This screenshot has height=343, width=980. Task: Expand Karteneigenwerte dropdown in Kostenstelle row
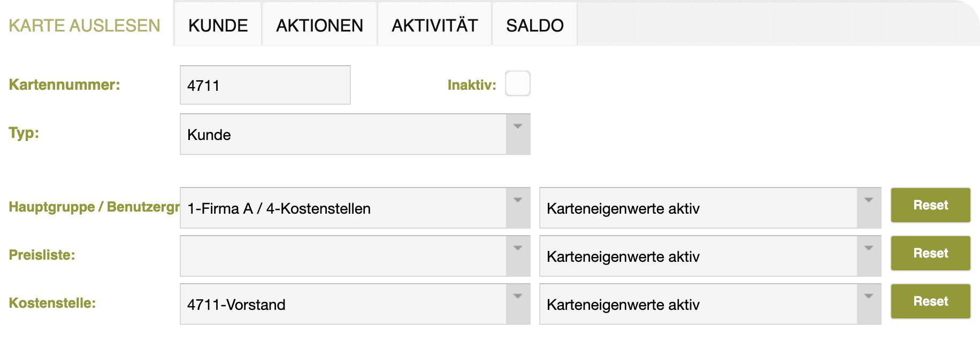869,304
